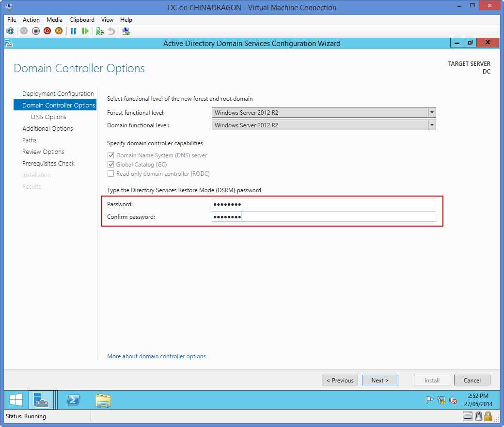
Task: Go to Prerequisites Check step
Action: point(48,164)
